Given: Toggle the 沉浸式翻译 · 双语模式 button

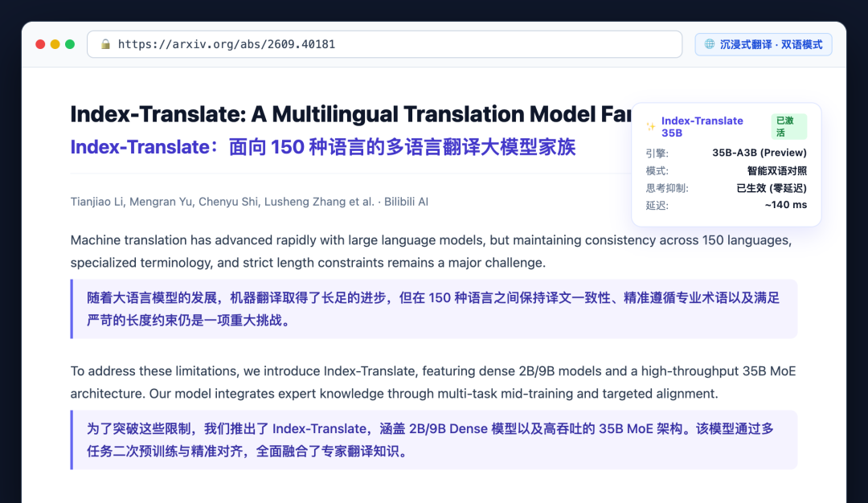Looking at the screenshot, I should point(764,44).
